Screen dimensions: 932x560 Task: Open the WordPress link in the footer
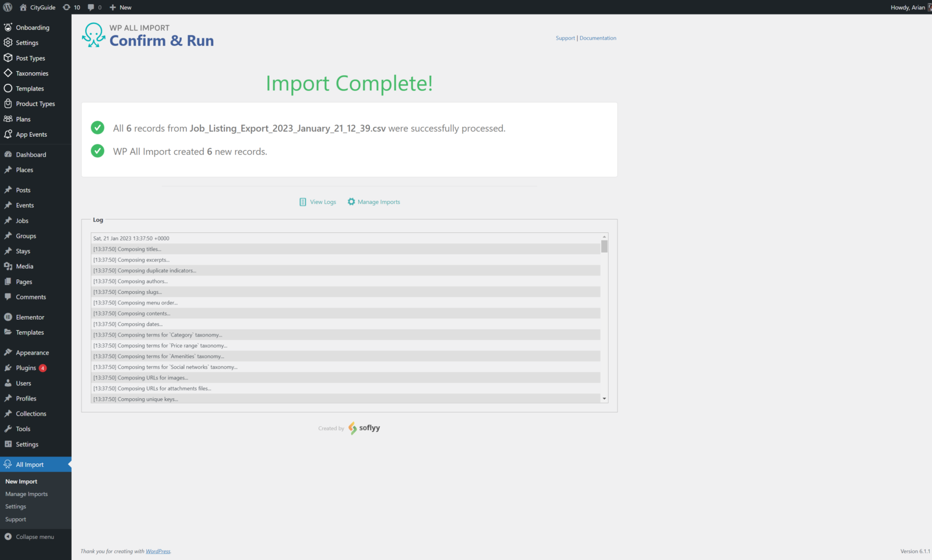[158, 551]
